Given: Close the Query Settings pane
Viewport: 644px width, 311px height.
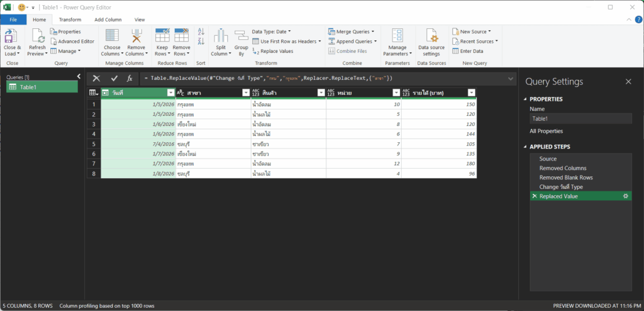Looking at the screenshot, I should (628, 81).
